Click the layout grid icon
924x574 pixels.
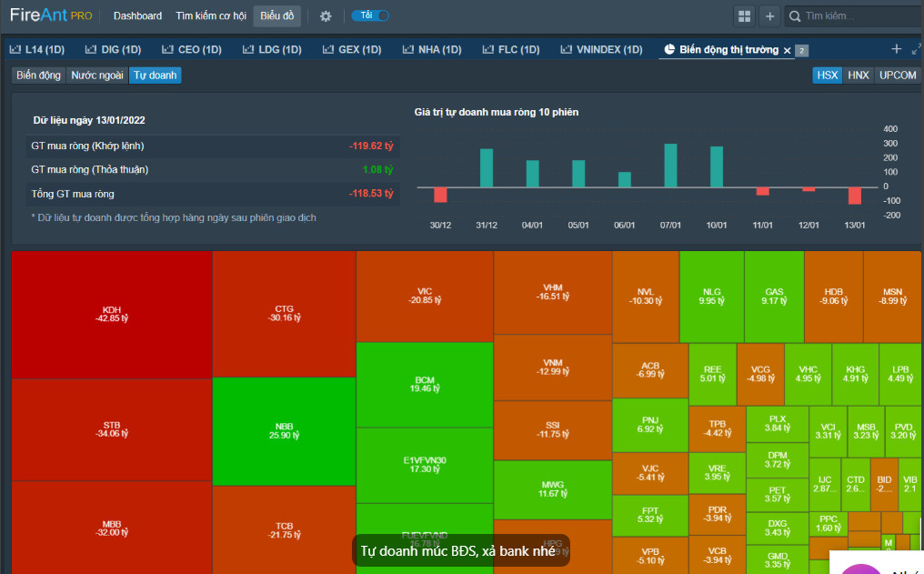[x=745, y=16]
